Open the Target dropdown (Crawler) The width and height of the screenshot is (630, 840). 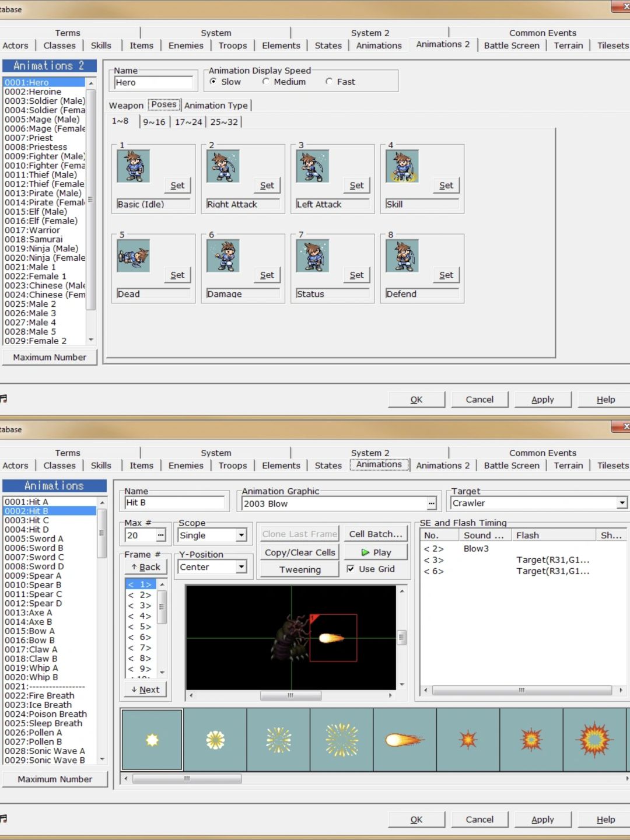(x=622, y=503)
